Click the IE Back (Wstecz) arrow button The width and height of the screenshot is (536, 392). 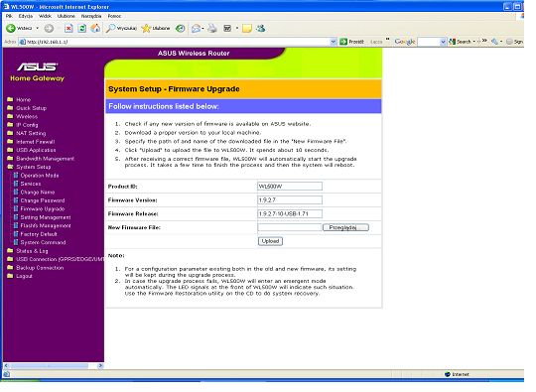[x=11, y=29]
